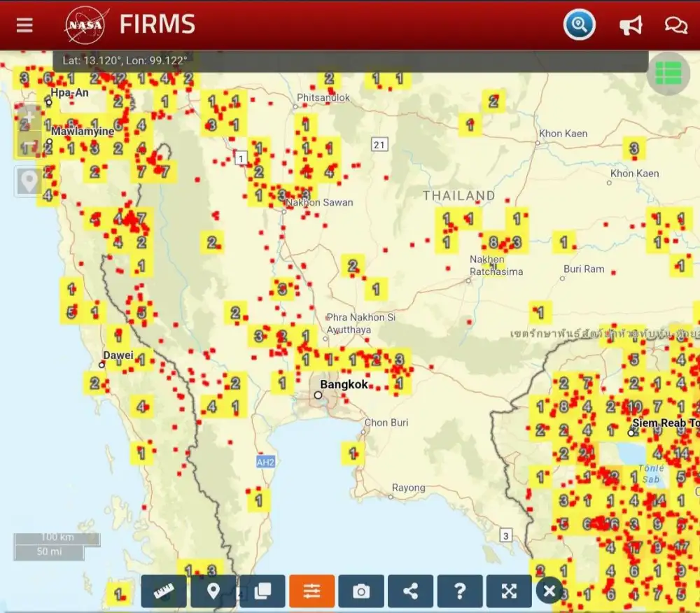Open the location search magnifier
Image resolution: width=700 pixels, height=613 pixels.
(x=579, y=25)
